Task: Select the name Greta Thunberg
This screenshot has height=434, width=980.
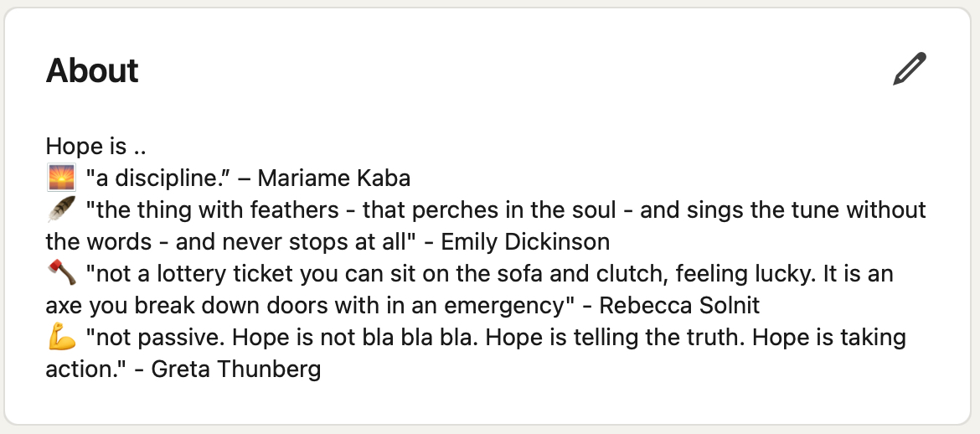Action: click(x=236, y=369)
